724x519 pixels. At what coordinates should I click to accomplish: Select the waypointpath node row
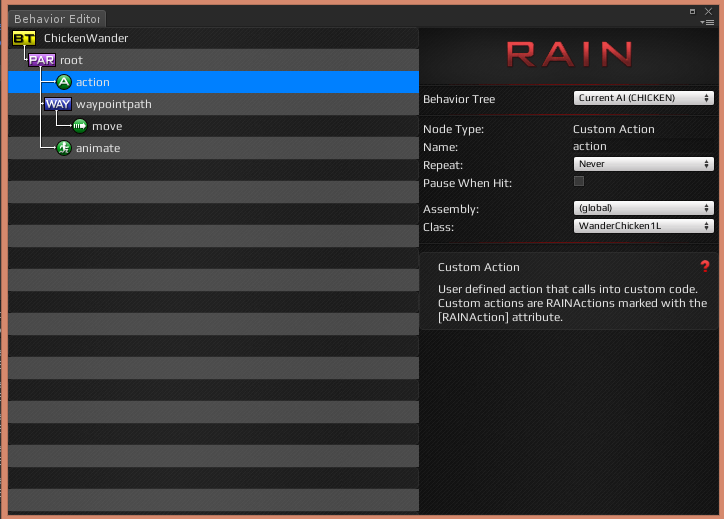(x=213, y=104)
